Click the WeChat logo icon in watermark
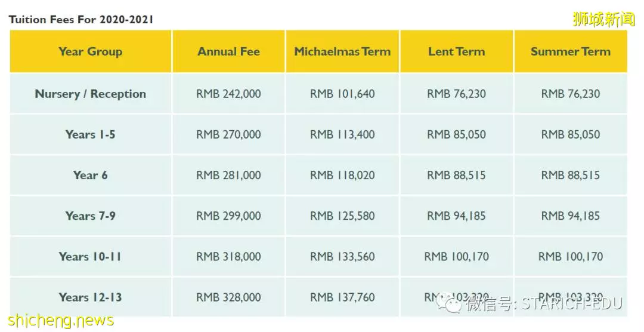The height and width of the screenshot is (332, 644). [449, 302]
